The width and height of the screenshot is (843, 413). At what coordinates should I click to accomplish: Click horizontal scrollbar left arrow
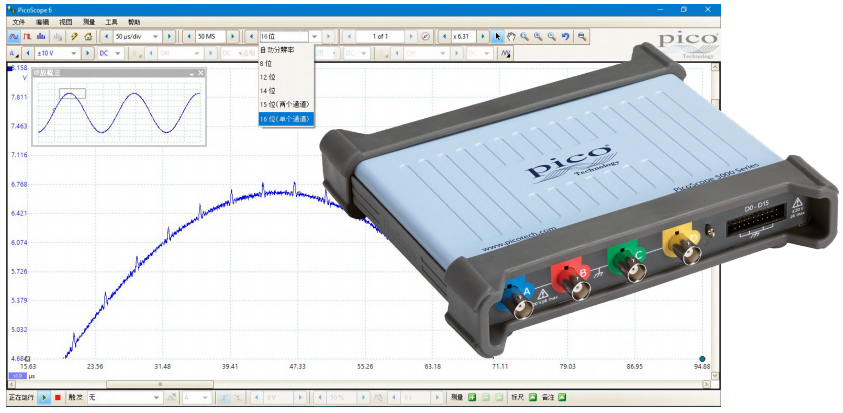coord(11,384)
